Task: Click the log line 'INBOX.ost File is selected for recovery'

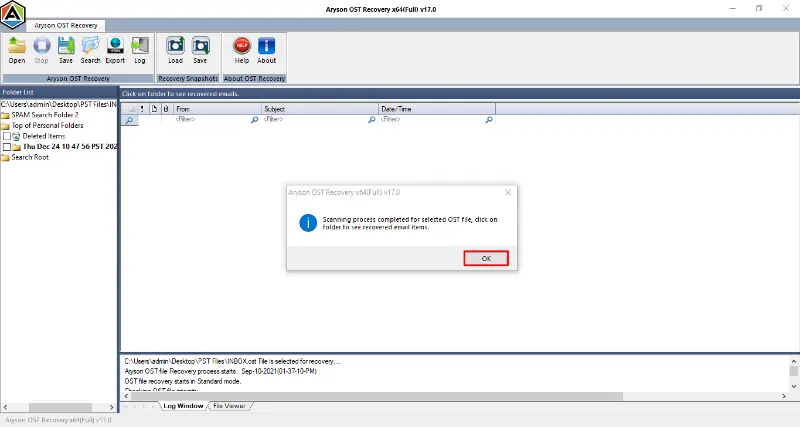Action: [232, 361]
